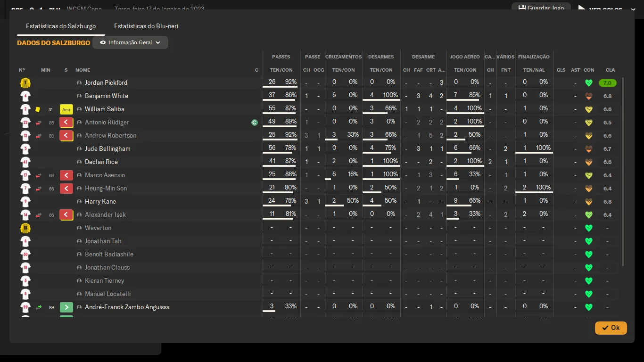Click William Saliba's yellow card icon

tap(38, 109)
